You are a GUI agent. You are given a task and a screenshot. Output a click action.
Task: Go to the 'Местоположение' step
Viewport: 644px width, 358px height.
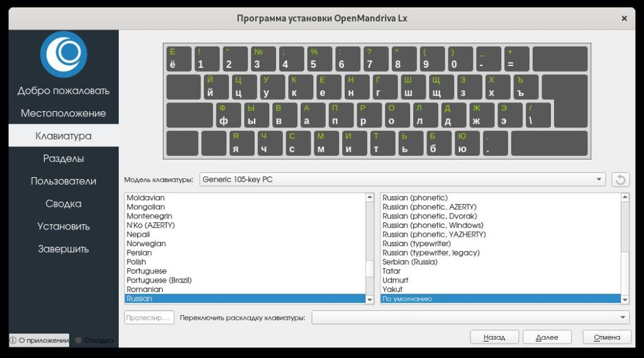[64, 113]
